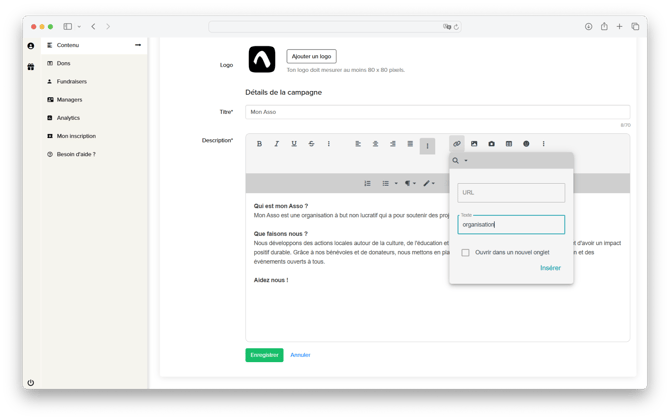Open the Dons section in sidebar
Image resolution: width=670 pixels, height=420 pixels.
pos(64,63)
